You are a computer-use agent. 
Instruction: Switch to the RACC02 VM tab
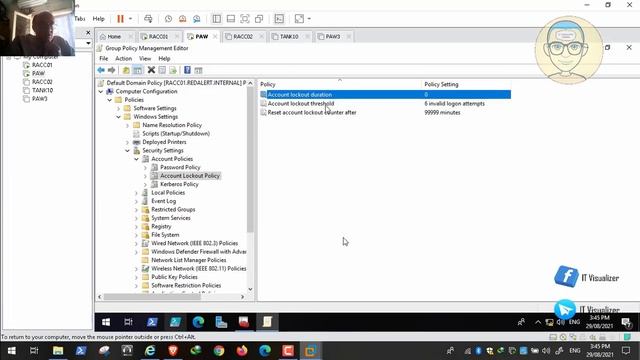click(242, 37)
